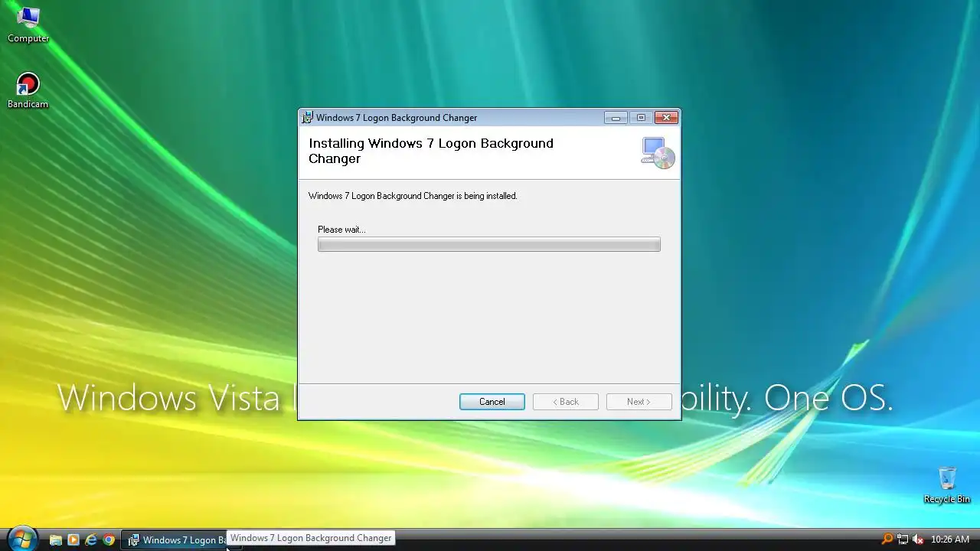Click the Windows 7 Logon taskbar button
The height and width of the screenshot is (551, 980).
181,540
